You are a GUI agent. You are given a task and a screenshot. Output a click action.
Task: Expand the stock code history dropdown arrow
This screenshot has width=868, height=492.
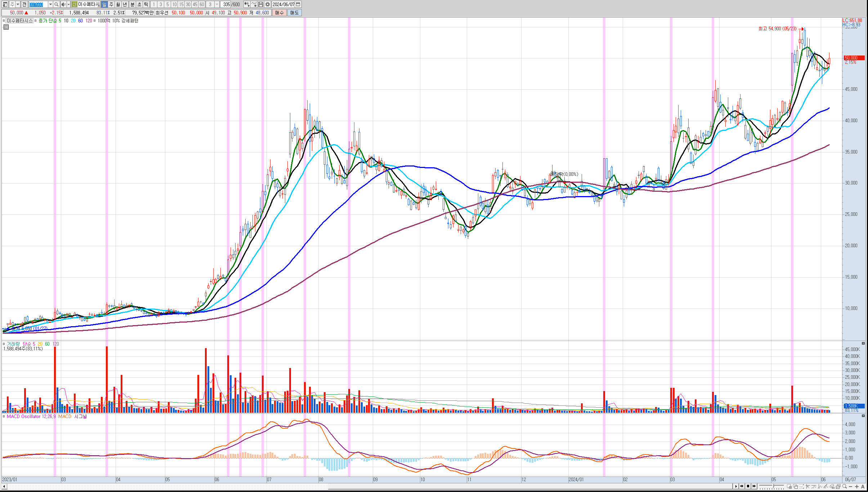click(50, 4)
